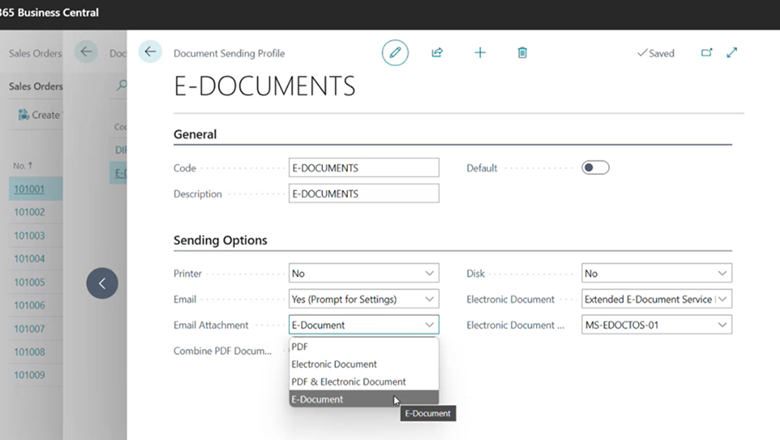This screenshot has width=780, height=440.
Task: Open the Email dropdown with Prompt for Settings
Action: tap(364, 299)
